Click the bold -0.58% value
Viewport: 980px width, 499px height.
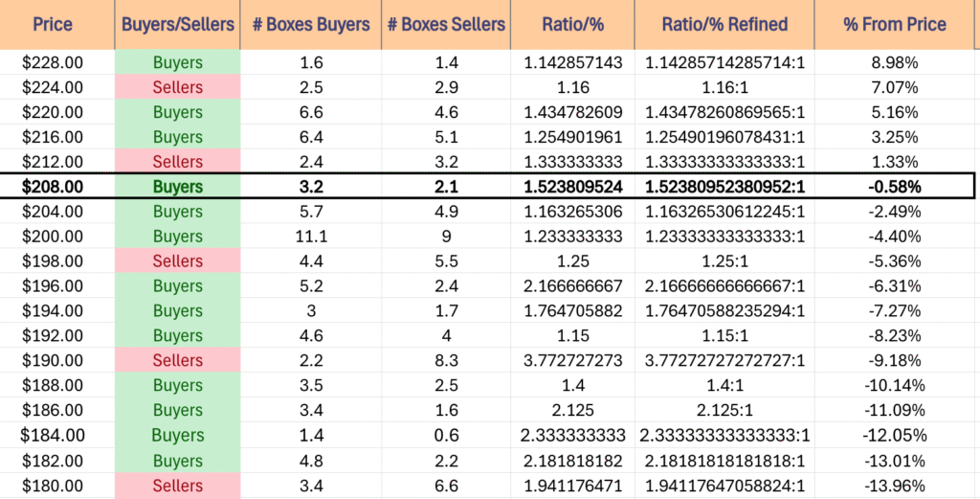[x=895, y=187]
